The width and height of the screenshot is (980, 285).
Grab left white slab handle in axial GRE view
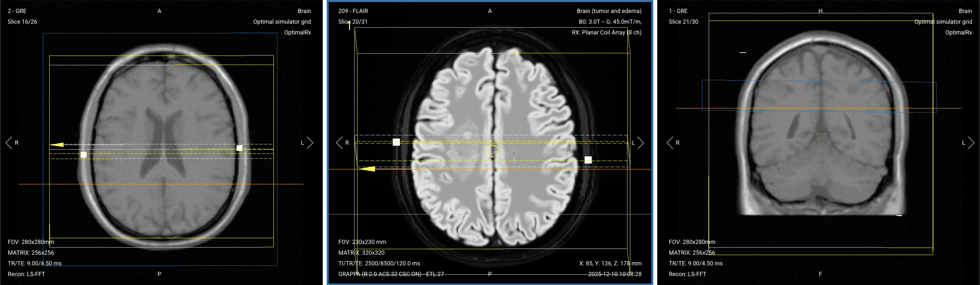84,155
